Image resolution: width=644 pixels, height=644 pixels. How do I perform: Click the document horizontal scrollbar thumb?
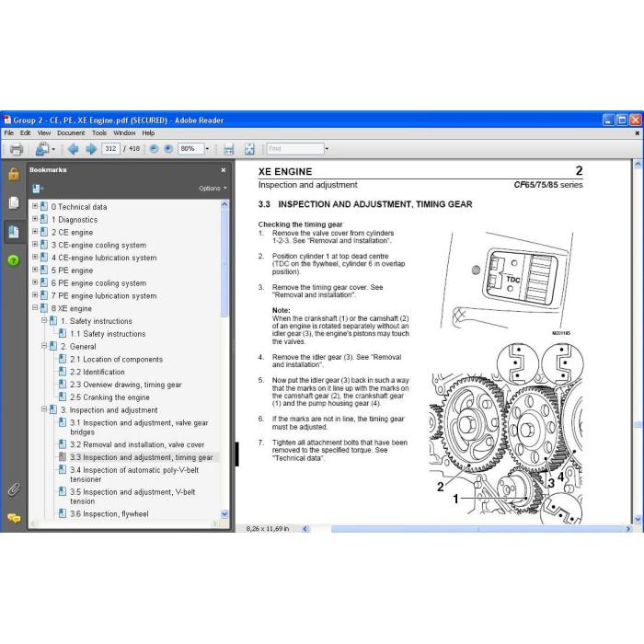(x=477, y=529)
